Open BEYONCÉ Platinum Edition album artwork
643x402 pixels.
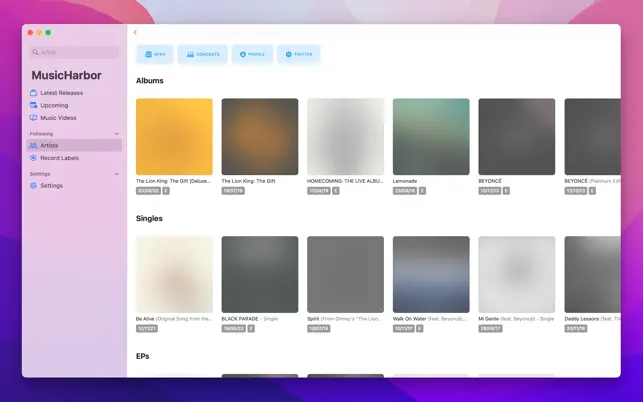click(x=593, y=137)
